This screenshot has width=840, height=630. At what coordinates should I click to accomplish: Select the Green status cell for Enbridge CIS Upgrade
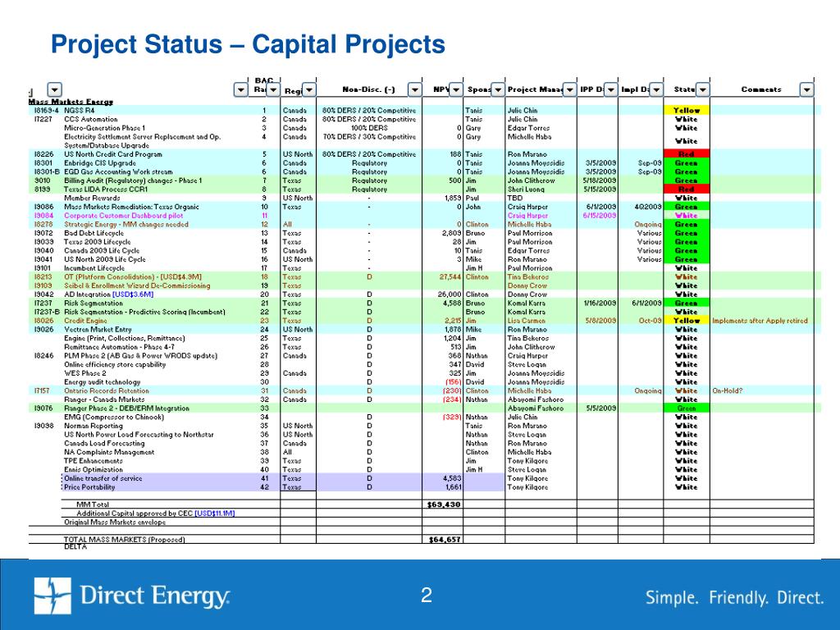click(x=687, y=163)
